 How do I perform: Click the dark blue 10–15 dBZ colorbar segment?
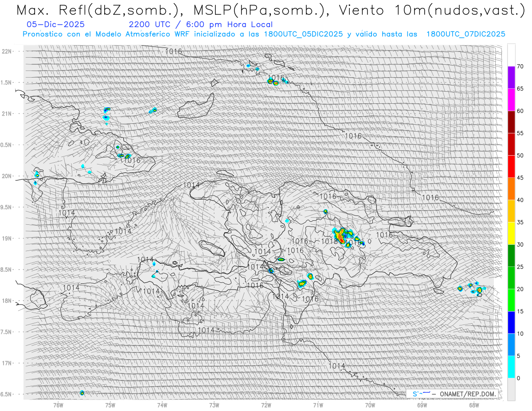point(511,322)
